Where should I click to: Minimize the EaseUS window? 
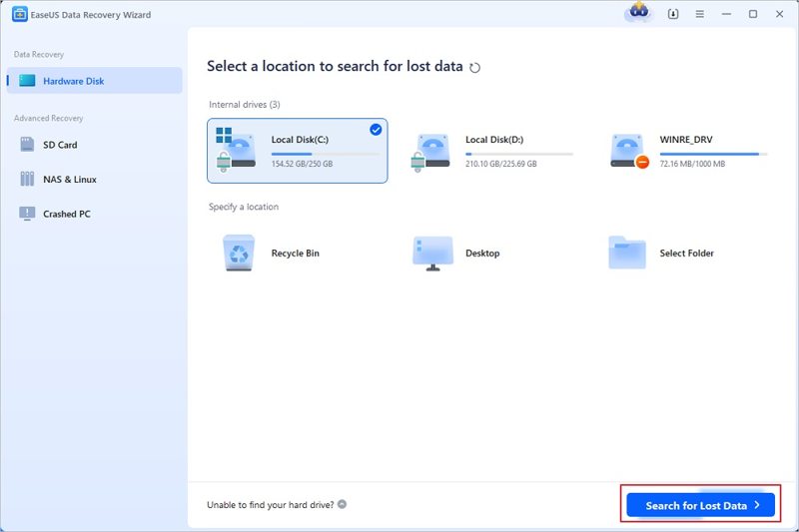726,14
